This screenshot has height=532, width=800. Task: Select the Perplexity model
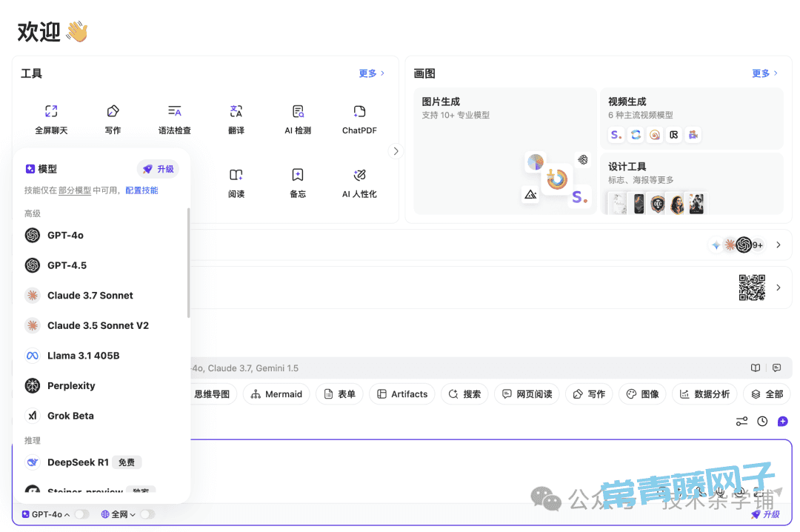pos(102,386)
